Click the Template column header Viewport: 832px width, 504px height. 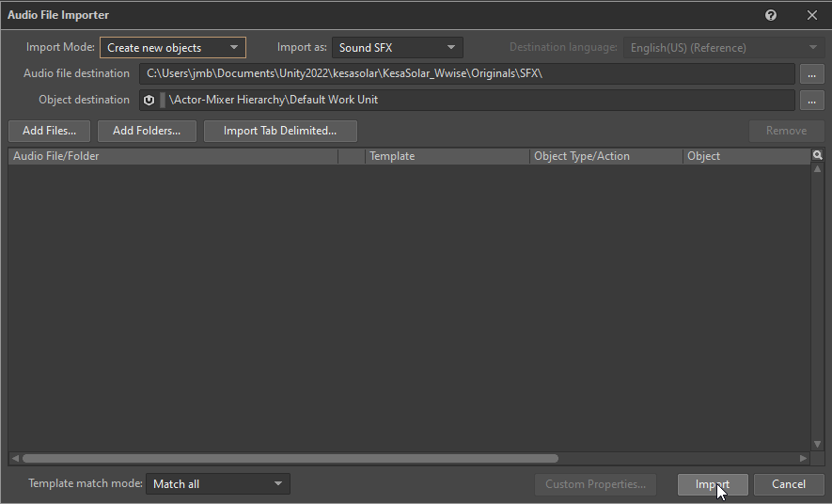447,156
